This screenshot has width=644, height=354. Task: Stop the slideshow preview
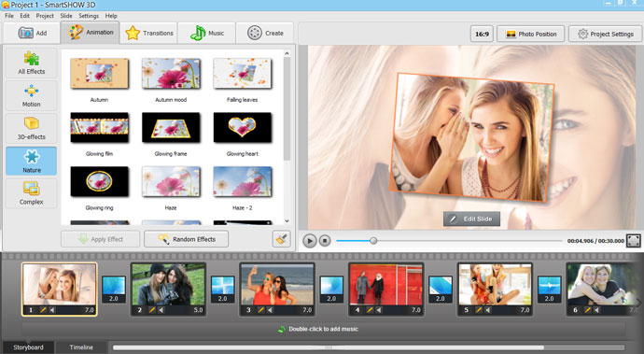(x=325, y=241)
